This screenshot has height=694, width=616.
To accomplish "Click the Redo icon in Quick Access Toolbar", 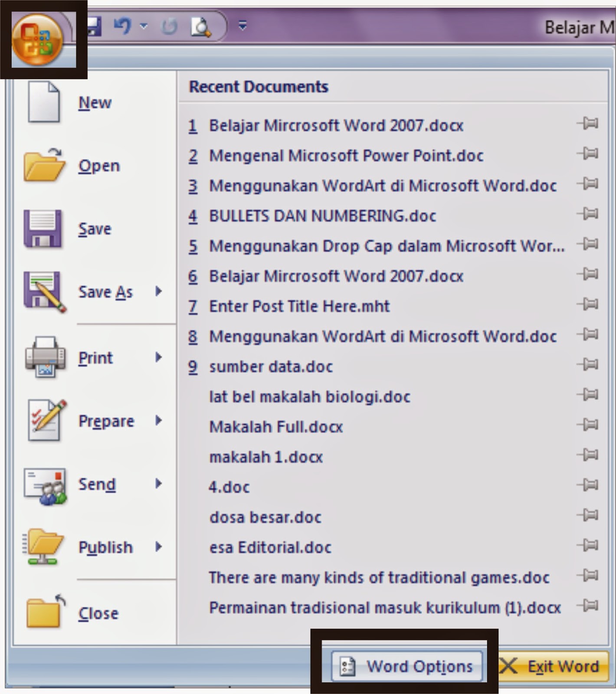I will tap(169, 27).
